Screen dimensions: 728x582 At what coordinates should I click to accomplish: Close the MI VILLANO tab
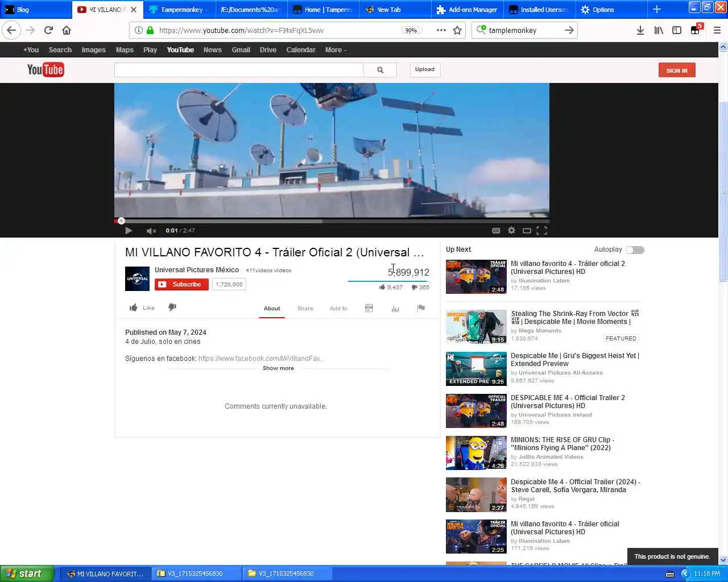pos(134,10)
